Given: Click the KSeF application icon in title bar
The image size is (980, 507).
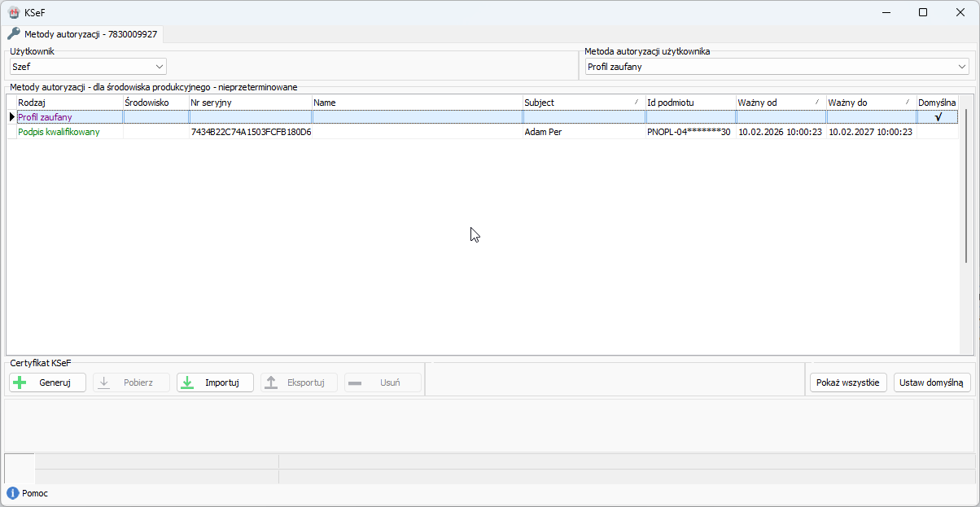Looking at the screenshot, I should click(13, 12).
